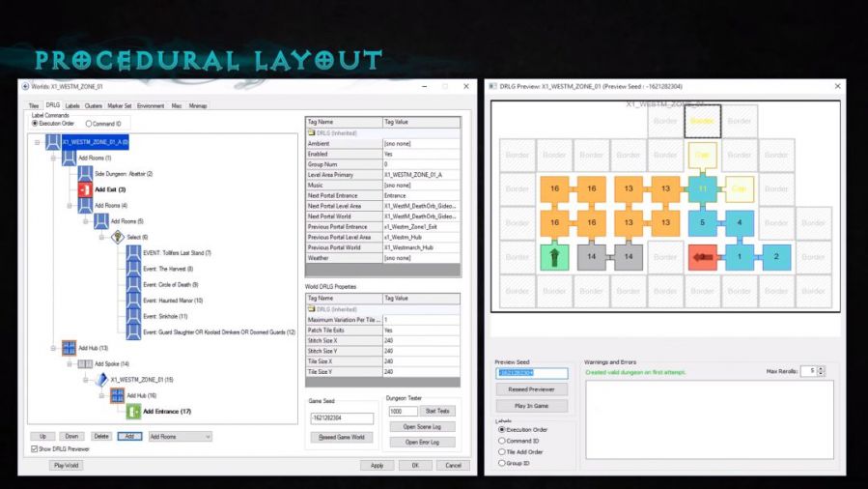Click the Apply button
The width and height of the screenshot is (868, 489).
click(x=377, y=465)
